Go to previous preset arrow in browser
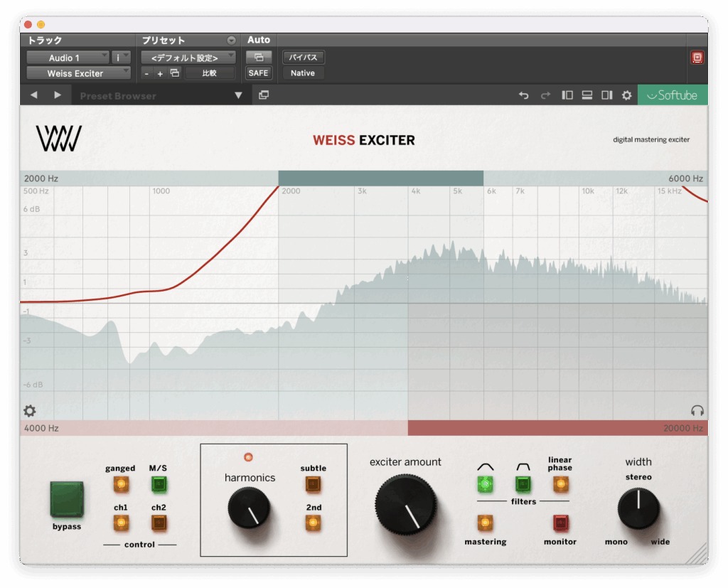 coord(34,95)
